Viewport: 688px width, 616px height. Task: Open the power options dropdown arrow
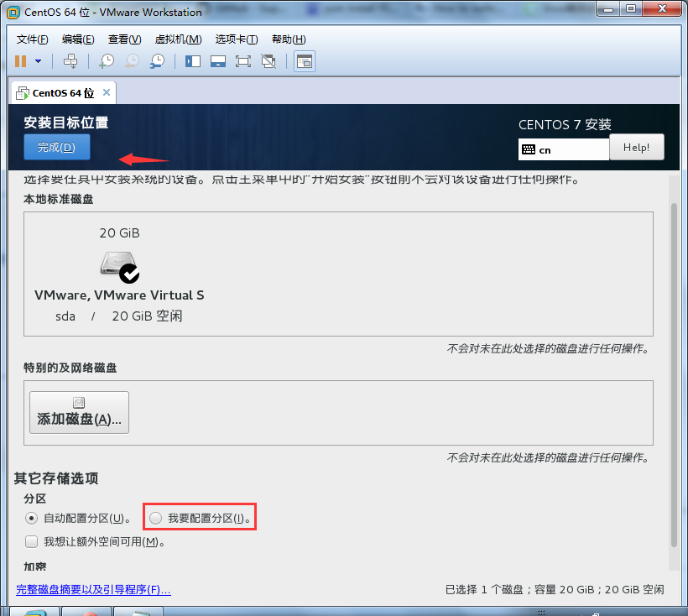[x=38, y=61]
